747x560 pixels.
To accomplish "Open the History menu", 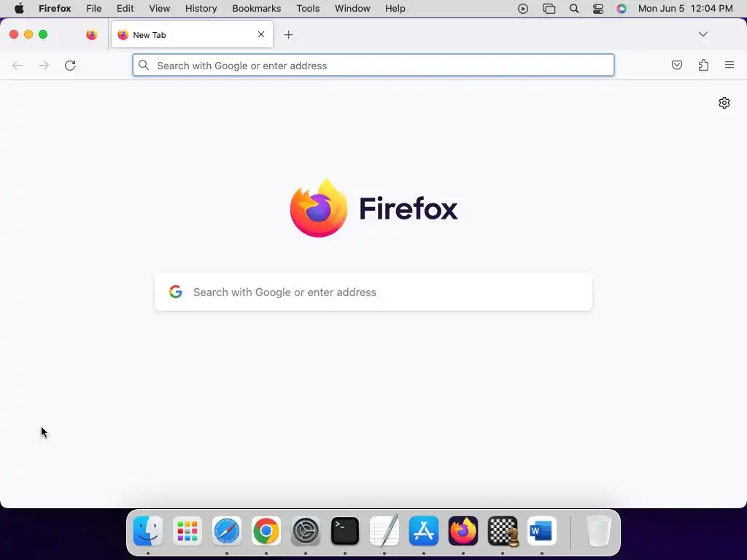I will (201, 9).
